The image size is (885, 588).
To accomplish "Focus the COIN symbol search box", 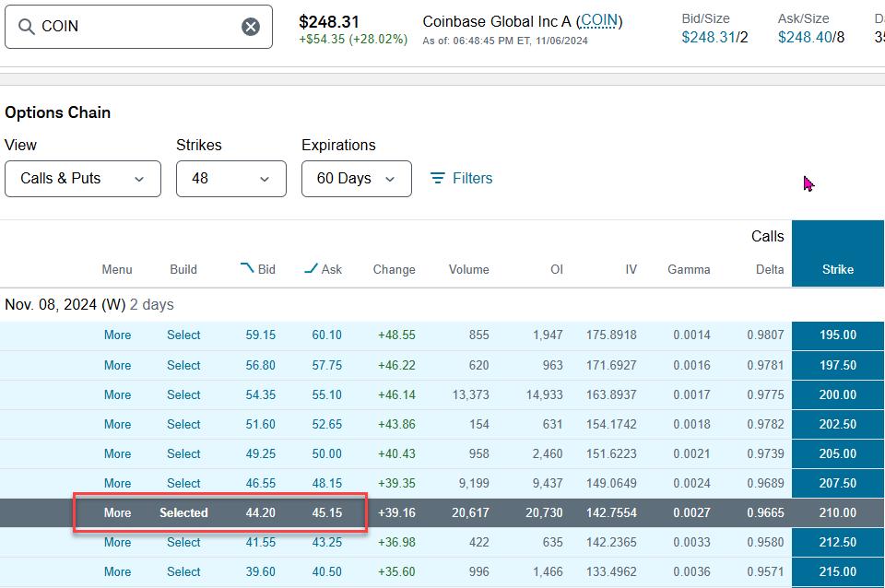I will 138,27.
